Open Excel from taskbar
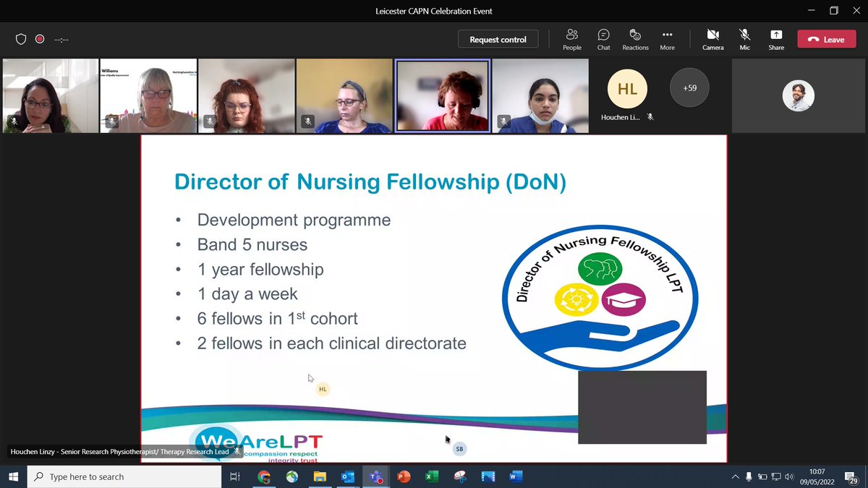 [x=432, y=476]
